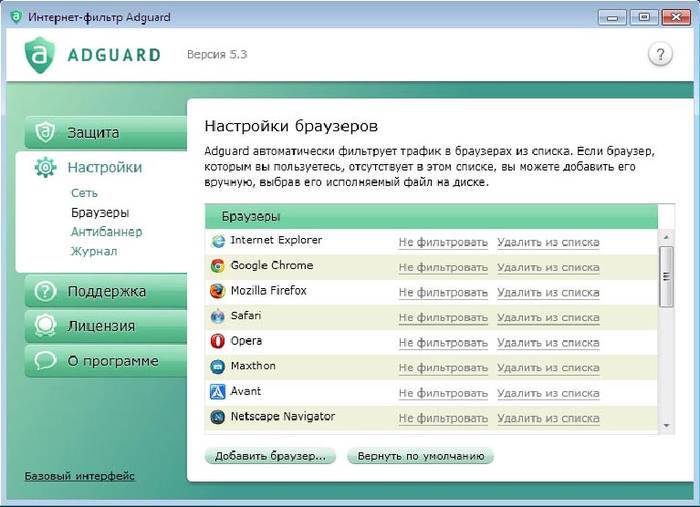Click the Maxthon browser icon

217,367
